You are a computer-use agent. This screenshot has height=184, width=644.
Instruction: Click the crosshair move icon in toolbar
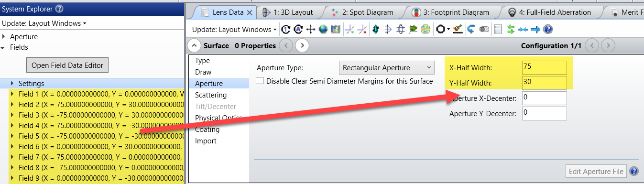click(x=311, y=30)
